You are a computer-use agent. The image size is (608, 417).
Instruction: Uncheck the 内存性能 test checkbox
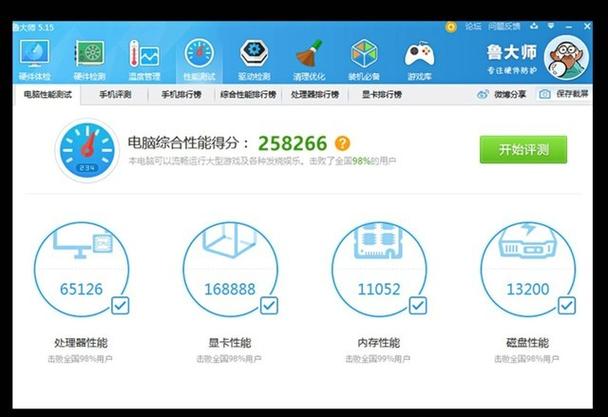tap(418, 305)
